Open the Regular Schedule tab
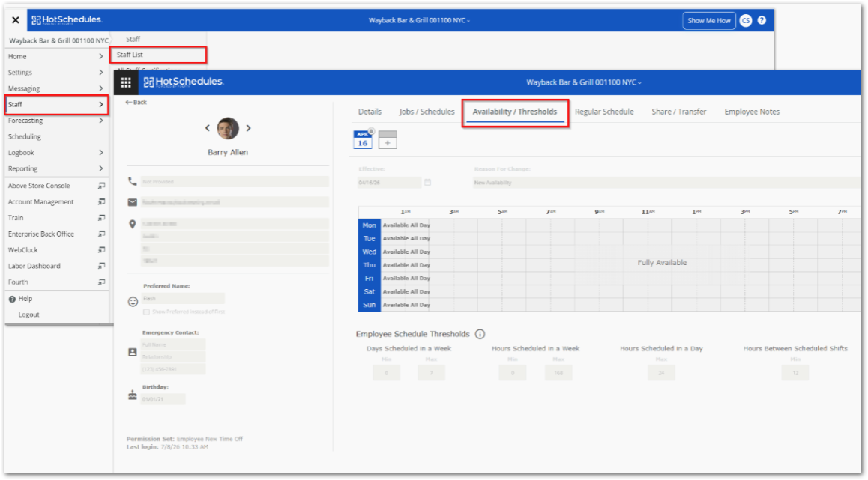Image resolution: width=868 pixels, height=480 pixels. click(604, 112)
